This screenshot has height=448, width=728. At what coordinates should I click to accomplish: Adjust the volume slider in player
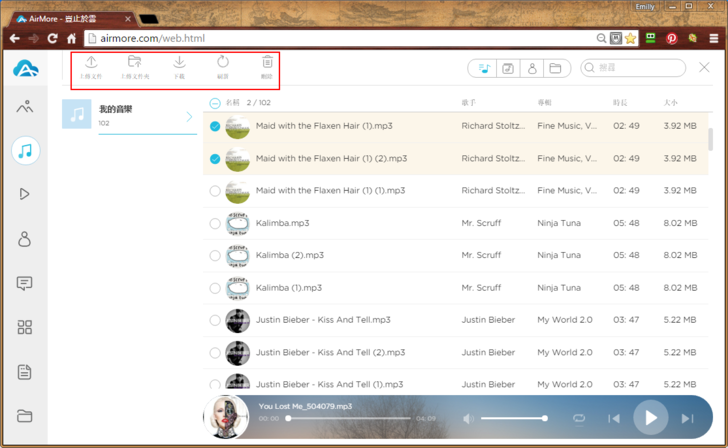coord(513,418)
